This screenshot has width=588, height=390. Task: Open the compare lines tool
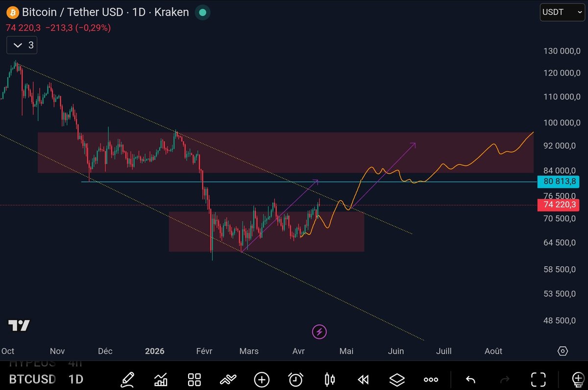pos(228,379)
